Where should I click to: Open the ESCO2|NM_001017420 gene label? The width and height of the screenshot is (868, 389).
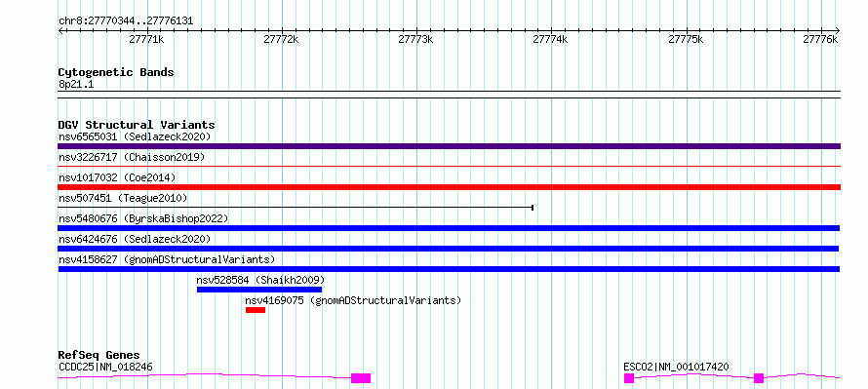point(676,367)
